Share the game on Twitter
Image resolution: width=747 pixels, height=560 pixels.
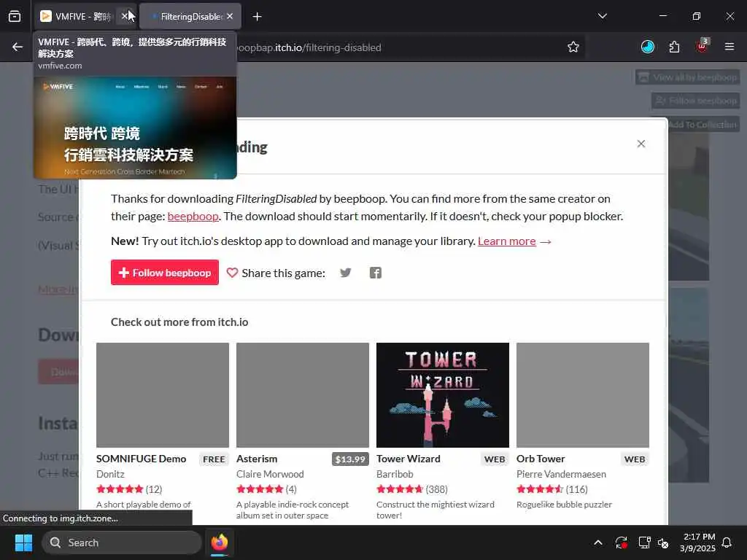click(x=345, y=273)
